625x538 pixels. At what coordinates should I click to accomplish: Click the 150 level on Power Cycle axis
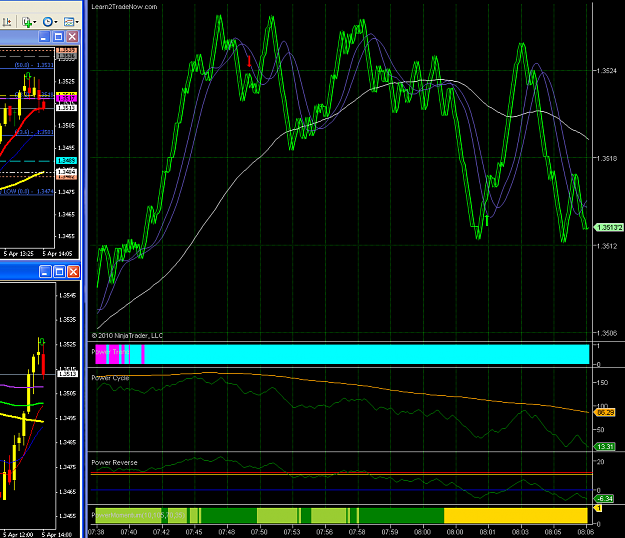[x=602, y=383]
